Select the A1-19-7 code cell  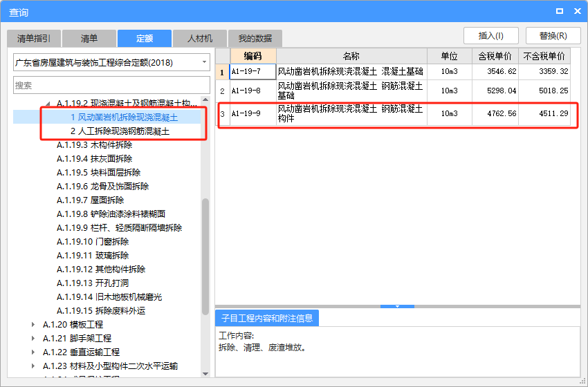point(253,72)
